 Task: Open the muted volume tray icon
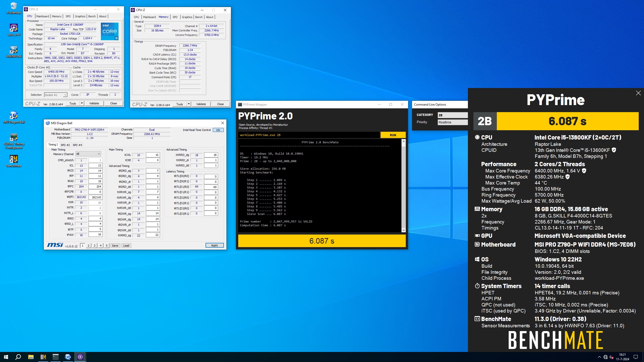point(611,357)
